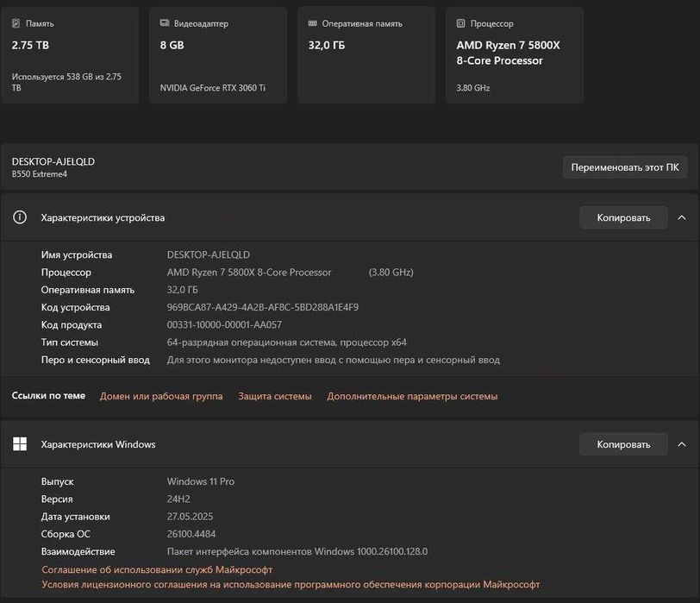Open Microsoft services agreement link
The height and width of the screenshot is (603, 700).
tap(157, 569)
